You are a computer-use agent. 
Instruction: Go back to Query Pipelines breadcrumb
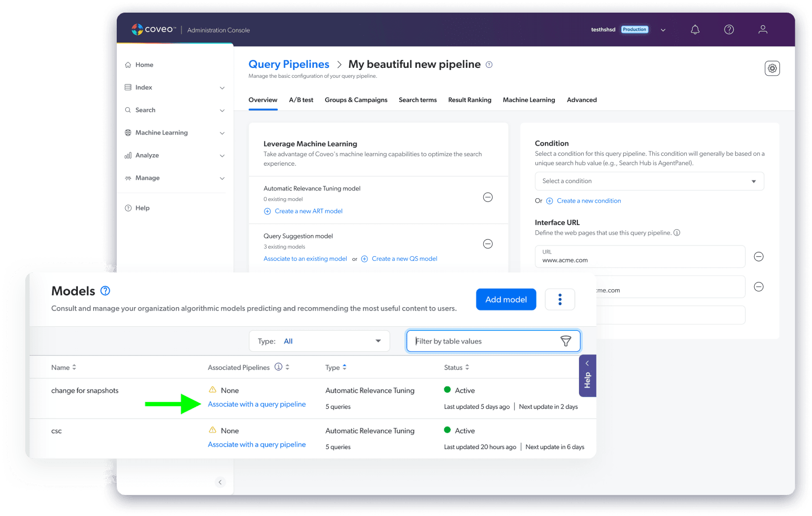(x=289, y=64)
